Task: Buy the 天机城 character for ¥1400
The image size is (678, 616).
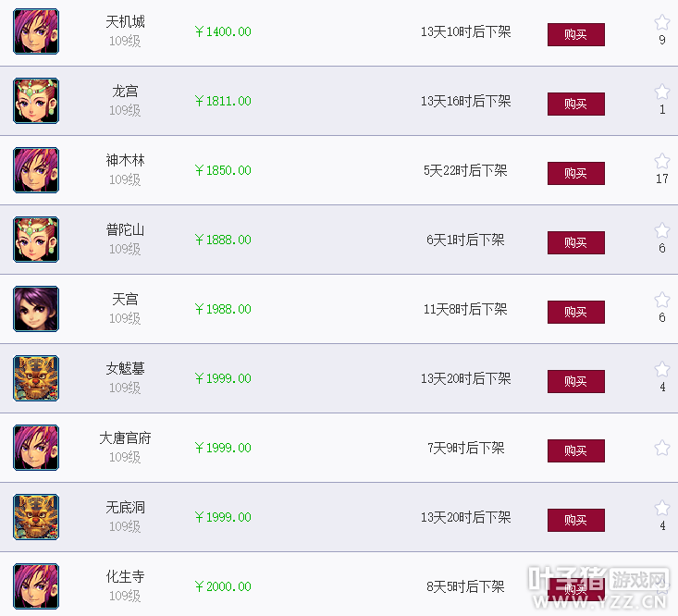Action: (x=576, y=34)
